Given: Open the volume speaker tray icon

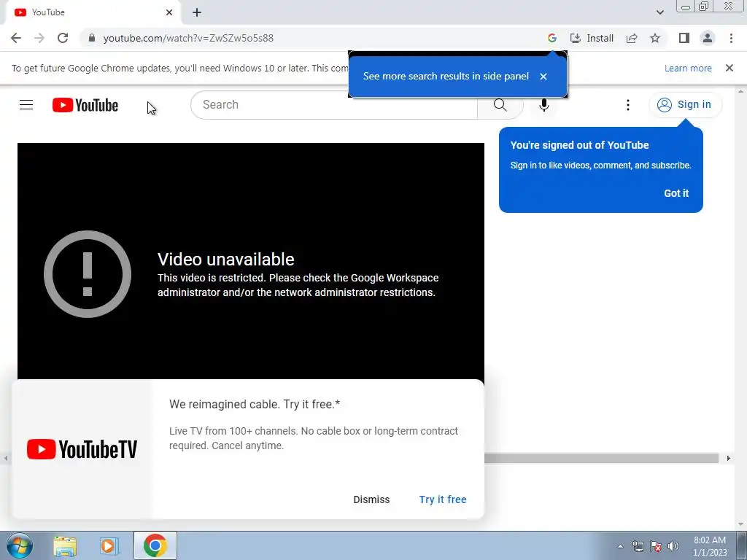Looking at the screenshot, I should click(x=673, y=546).
